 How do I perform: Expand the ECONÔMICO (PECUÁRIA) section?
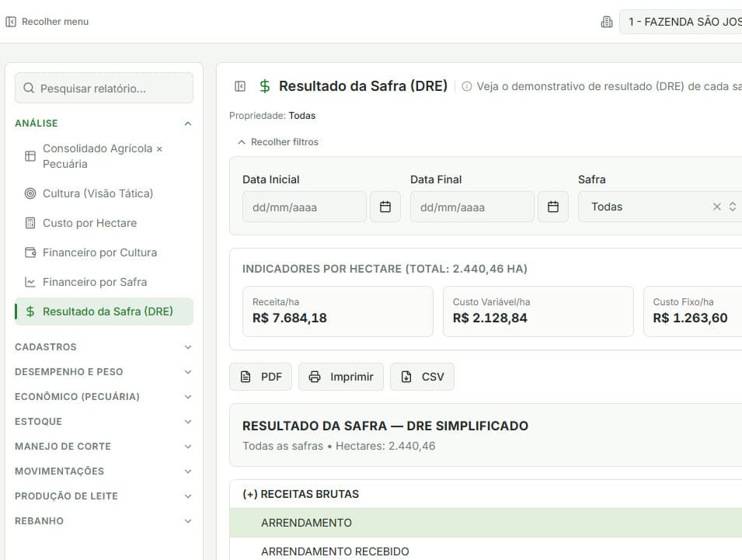[103, 396]
